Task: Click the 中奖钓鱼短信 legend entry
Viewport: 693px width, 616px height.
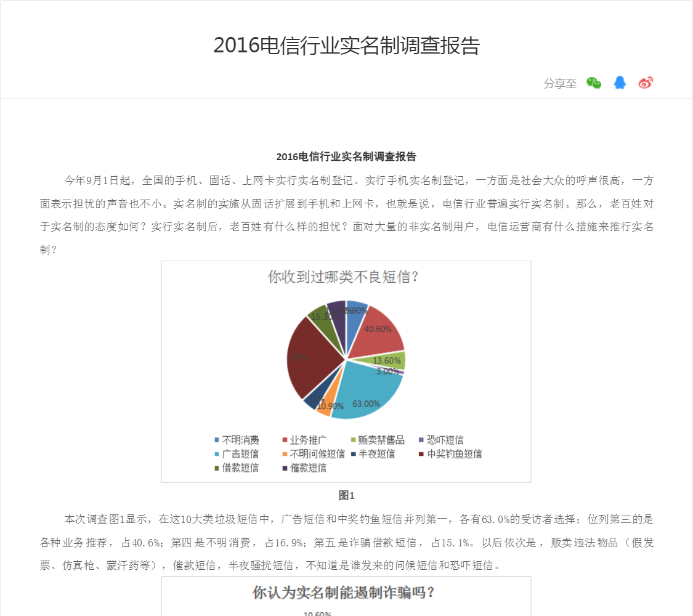Action: (x=451, y=454)
